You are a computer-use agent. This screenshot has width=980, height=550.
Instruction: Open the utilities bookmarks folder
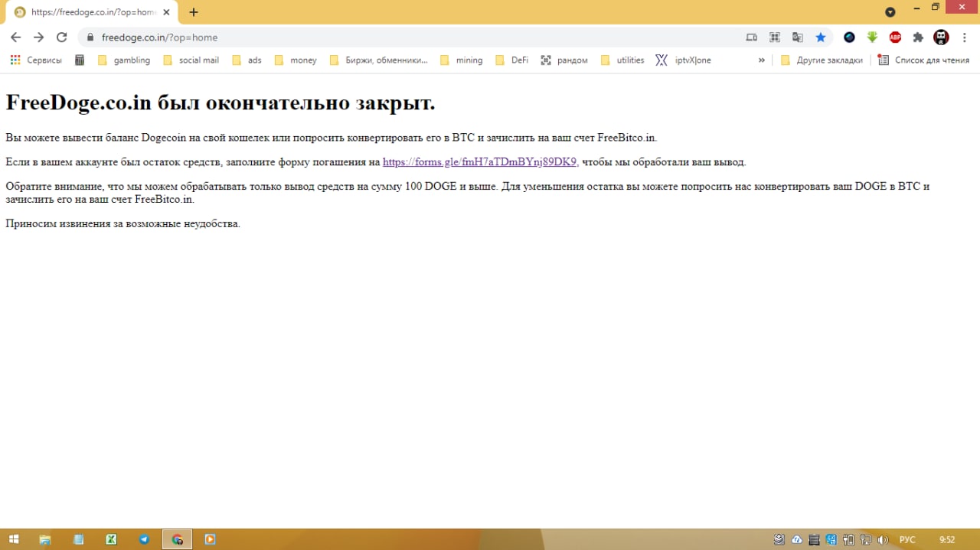tap(622, 60)
